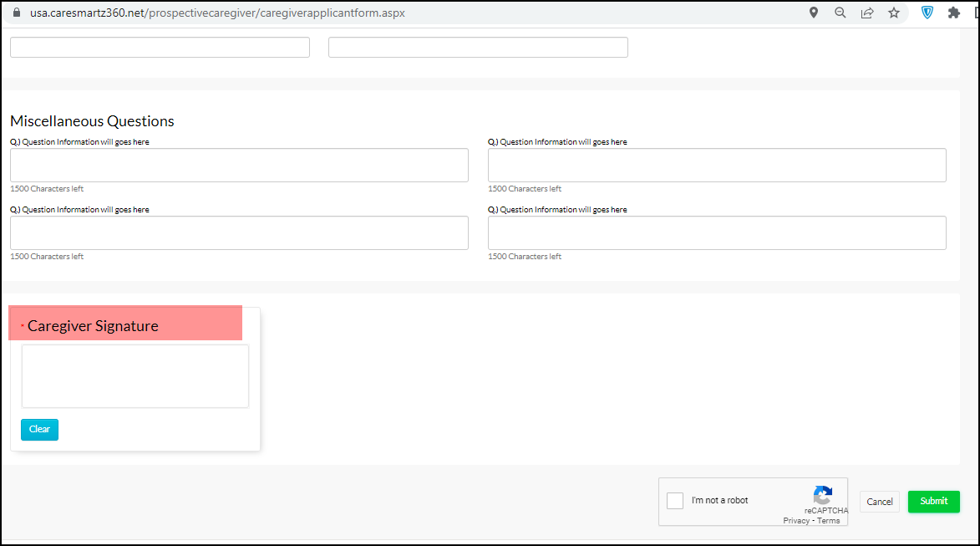The width and height of the screenshot is (980, 546).
Task: Open the reCAPTCHA Terms link
Action: click(x=829, y=521)
